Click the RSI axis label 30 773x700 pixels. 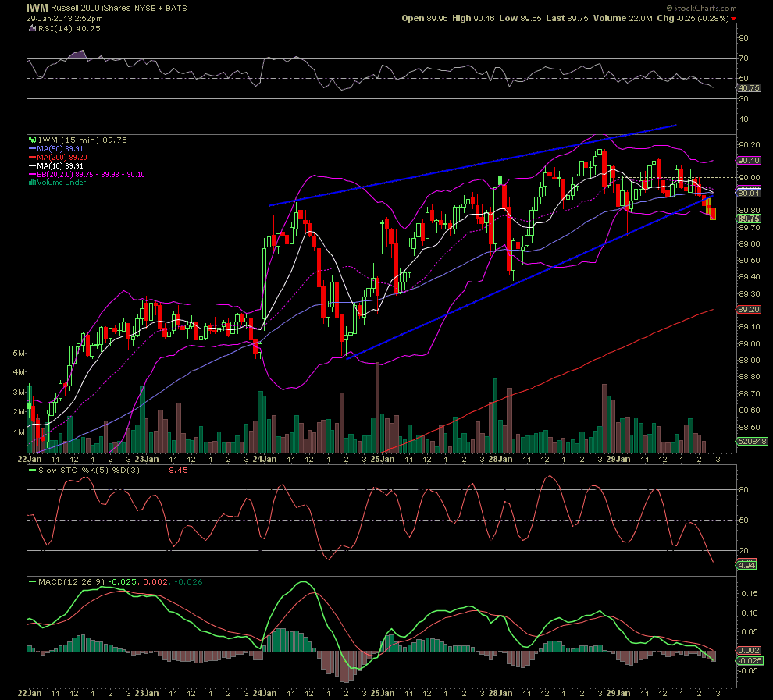pyautogui.click(x=743, y=98)
